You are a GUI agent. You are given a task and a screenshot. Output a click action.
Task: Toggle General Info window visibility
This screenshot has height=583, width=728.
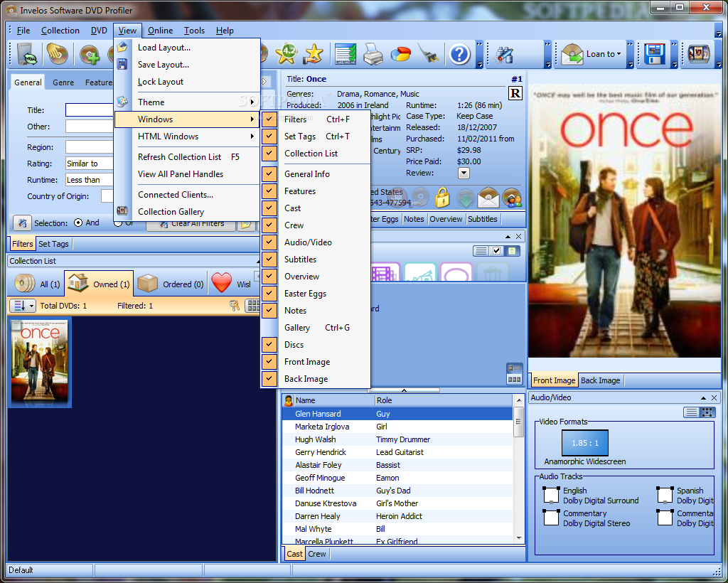pos(269,173)
